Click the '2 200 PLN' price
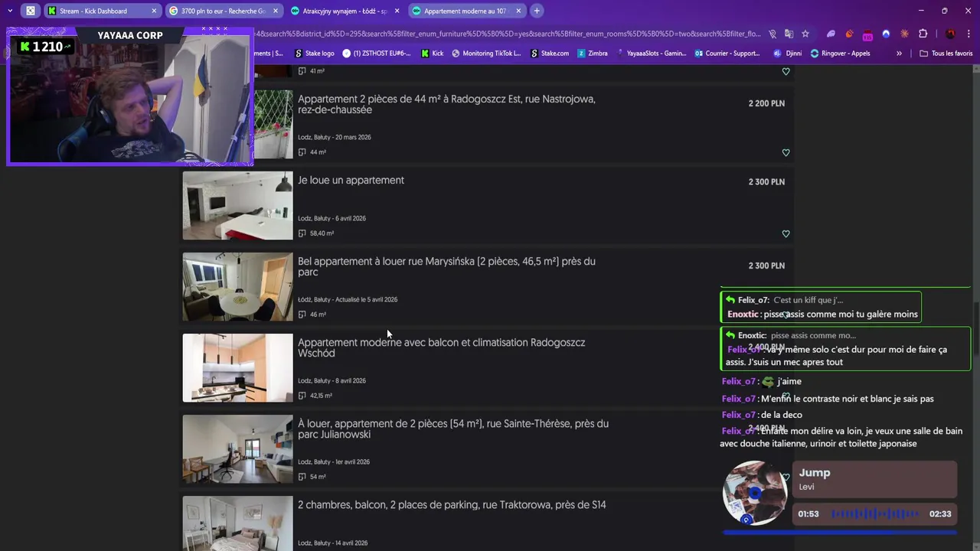This screenshot has width=980, height=551. [x=766, y=103]
